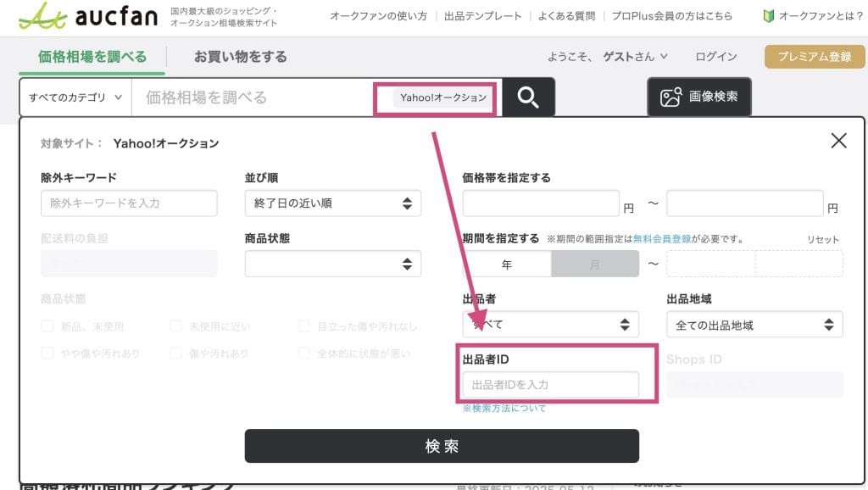Viewport: 868px width, 490px height.
Task: Click the magnifying glass search icon
Action: 528,97
